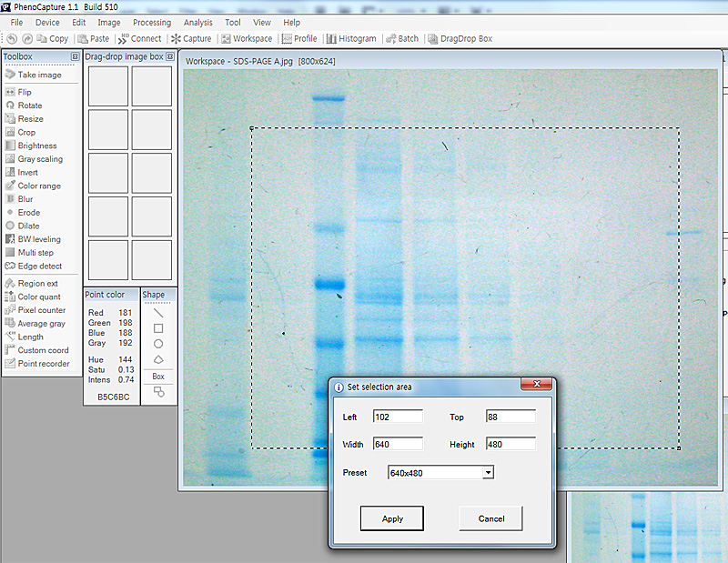This screenshot has height=563, width=728.
Task: Choose the polygon shape in Shape panel
Action: coord(158,359)
